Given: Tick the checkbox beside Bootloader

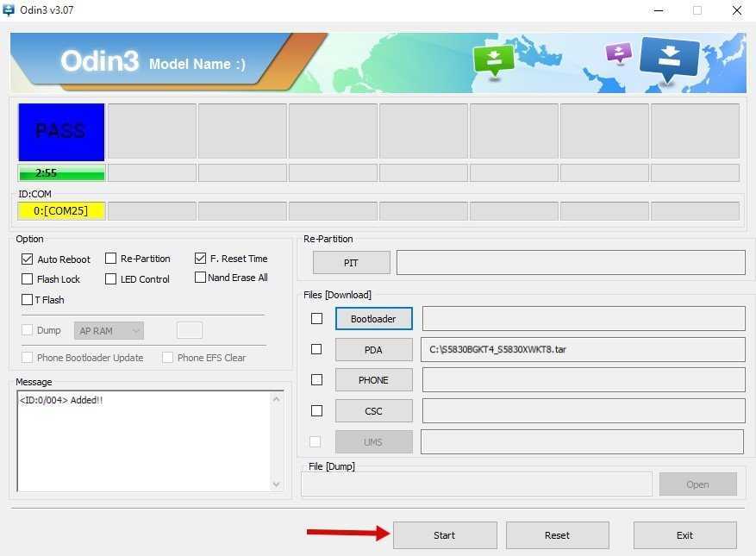Looking at the screenshot, I should (x=316, y=319).
